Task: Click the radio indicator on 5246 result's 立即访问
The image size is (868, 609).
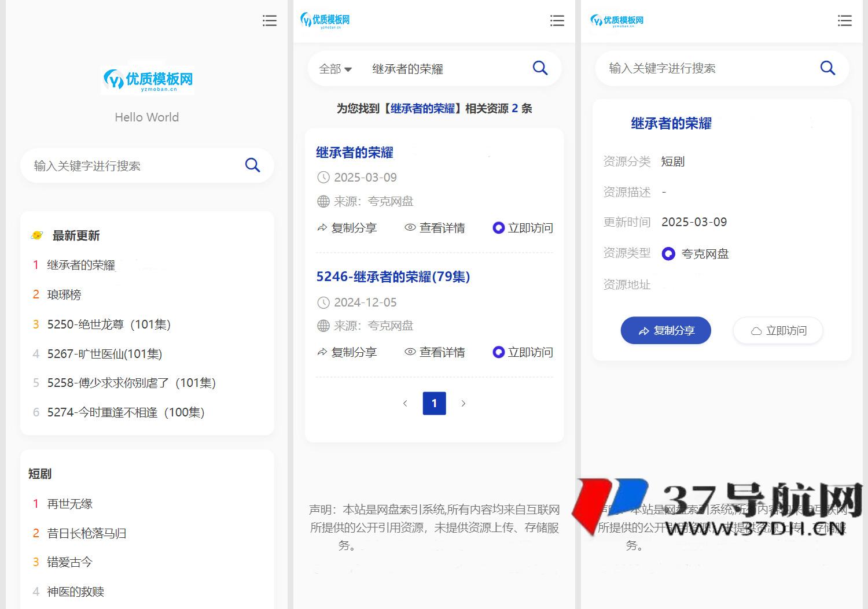Action: click(x=498, y=352)
